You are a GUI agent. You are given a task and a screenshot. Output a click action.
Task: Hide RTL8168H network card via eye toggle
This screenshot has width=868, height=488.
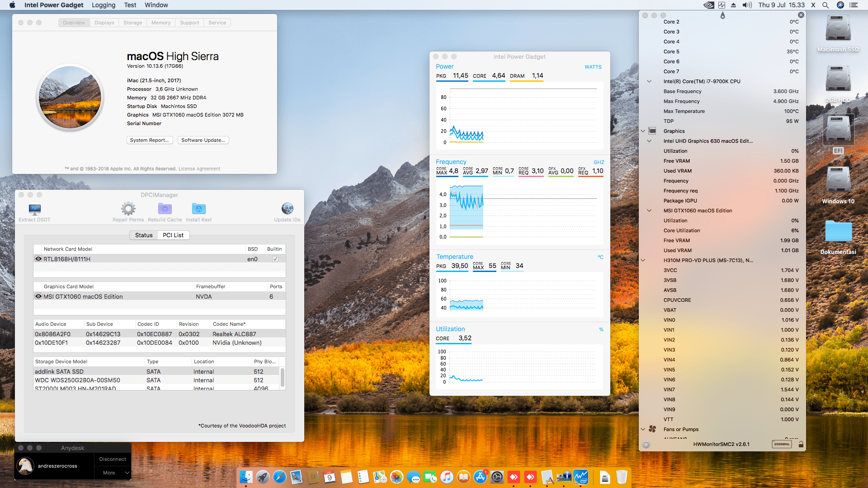[x=38, y=258]
